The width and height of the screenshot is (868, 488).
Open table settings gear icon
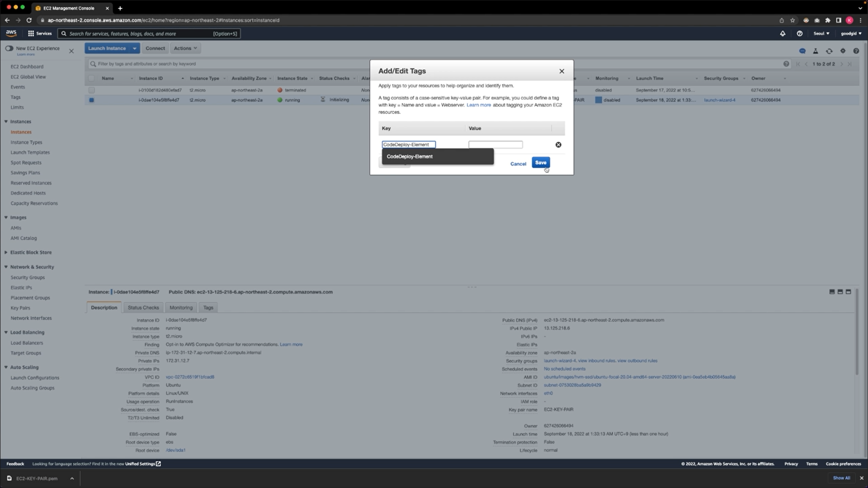tap(843, 51)
